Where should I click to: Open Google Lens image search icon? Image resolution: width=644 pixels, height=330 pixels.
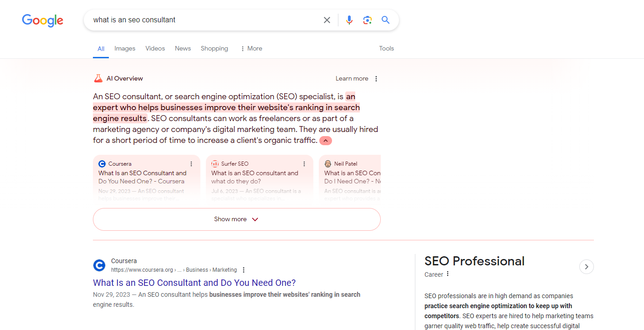click(368, 20)
